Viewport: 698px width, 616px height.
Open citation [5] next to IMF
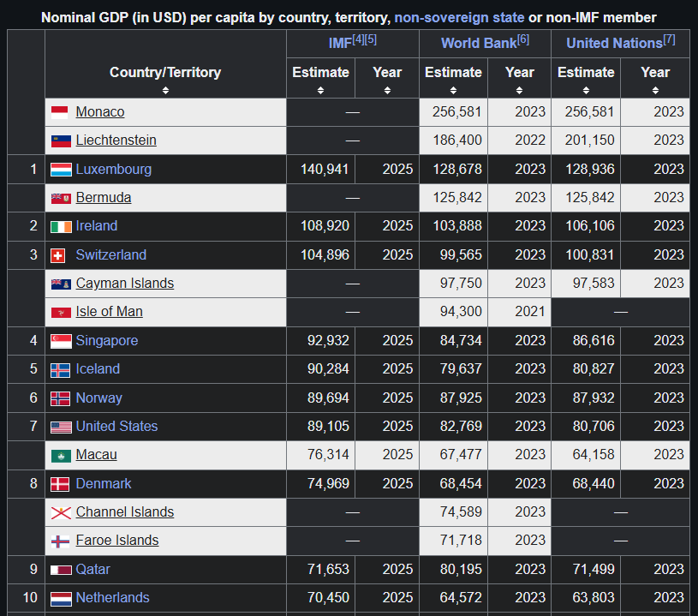pyautogui.click(x=371, y=39)
